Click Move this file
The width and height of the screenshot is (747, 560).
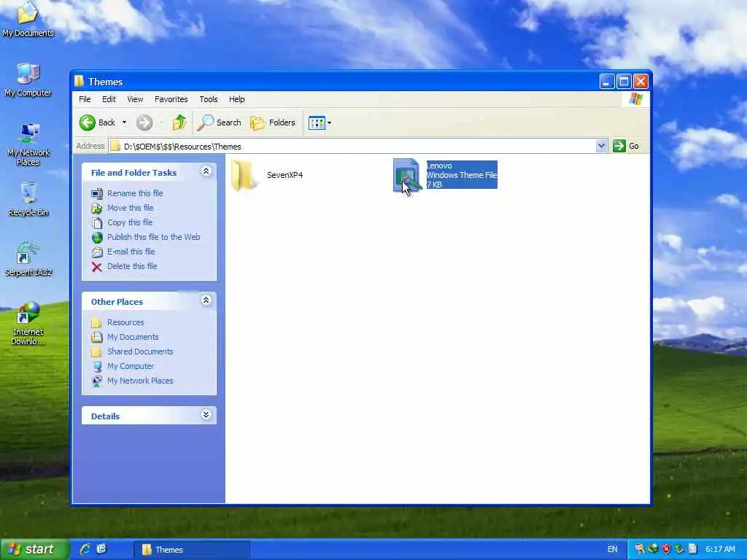point(130,208)
